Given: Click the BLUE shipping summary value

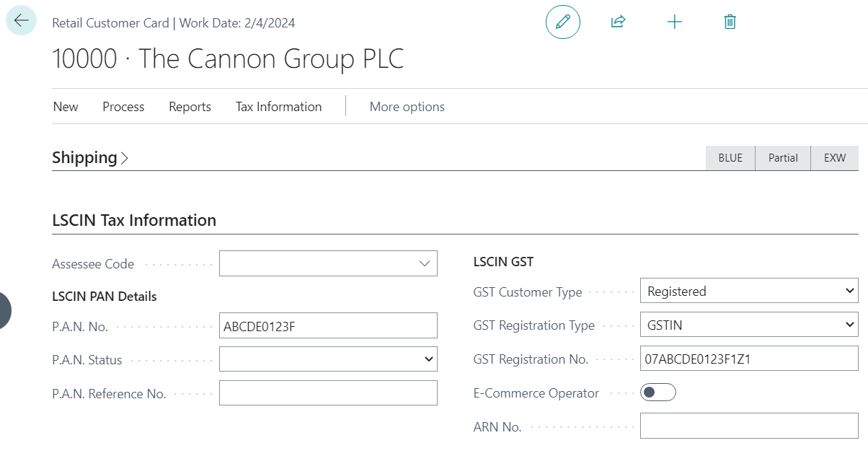Looking at the screenshot, I should tap(730, 158).
